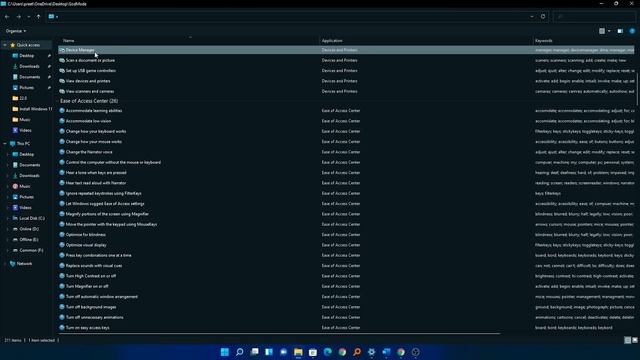Open the address bar history dropdown
Image resolution: width=640 pixels, height=360 pixels.
click(532, 17)
